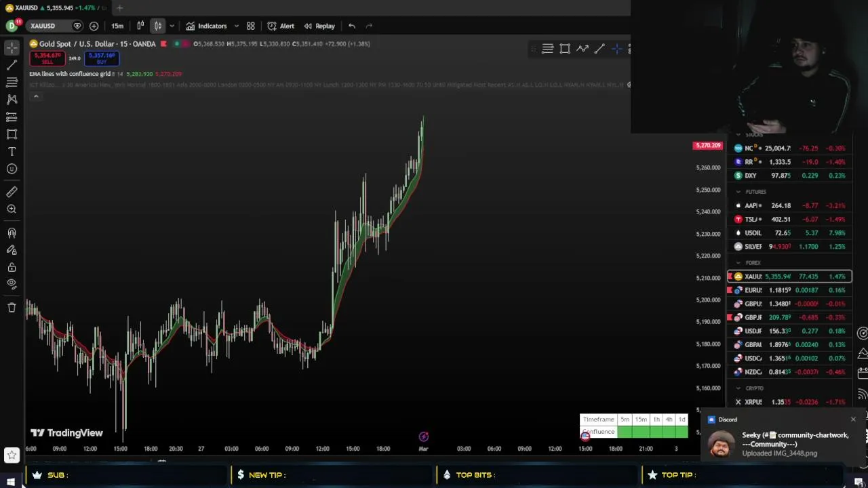Select the USDJPY watchlist row
This screenshot has height=488, width=868.
tap(789, 331)
